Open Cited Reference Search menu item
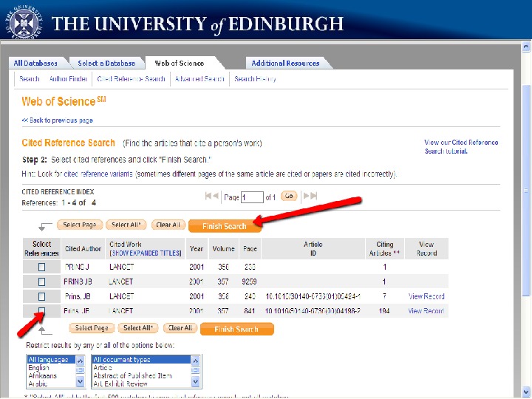The width and height of the screenshot is (532, 399). (x=131, y=79)
